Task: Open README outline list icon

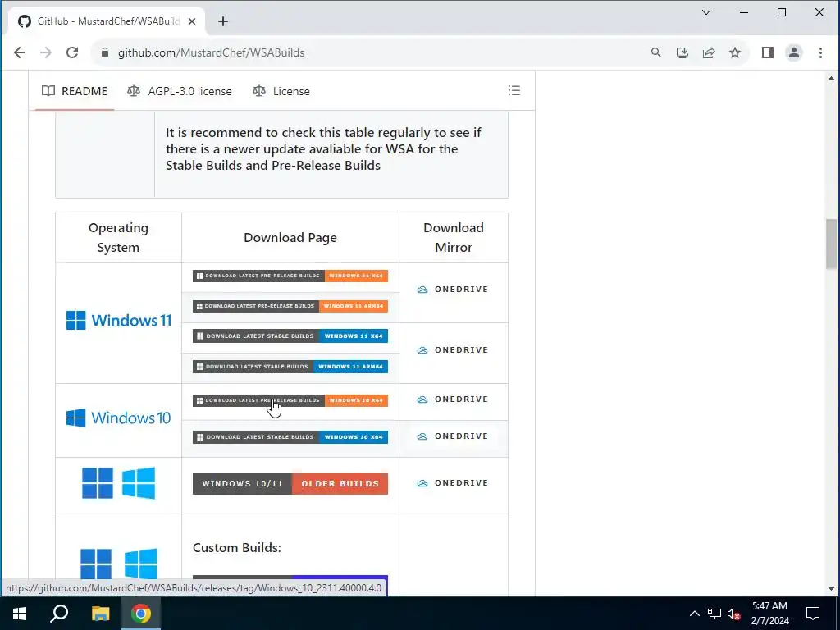Action: [x=514, y=90]
